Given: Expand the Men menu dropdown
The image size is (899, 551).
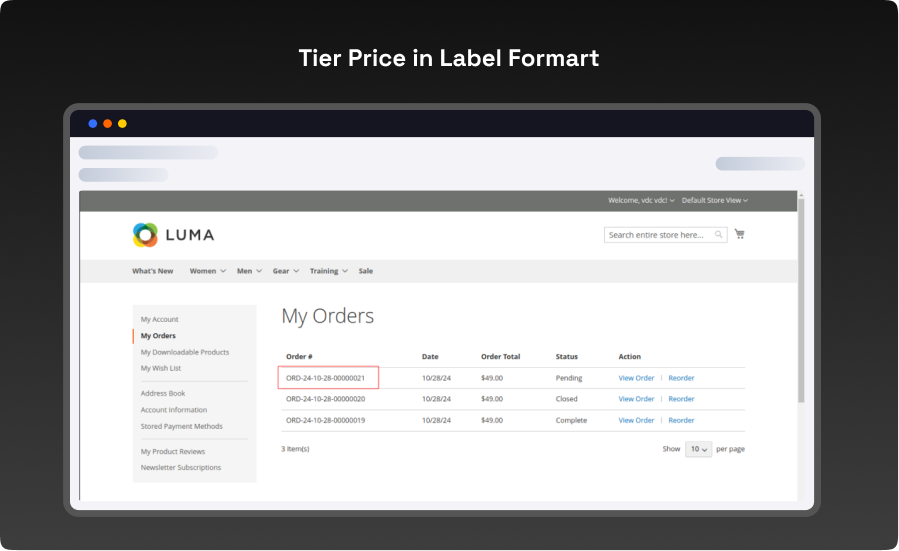Looking at the screenshot, I should (248, 271).
